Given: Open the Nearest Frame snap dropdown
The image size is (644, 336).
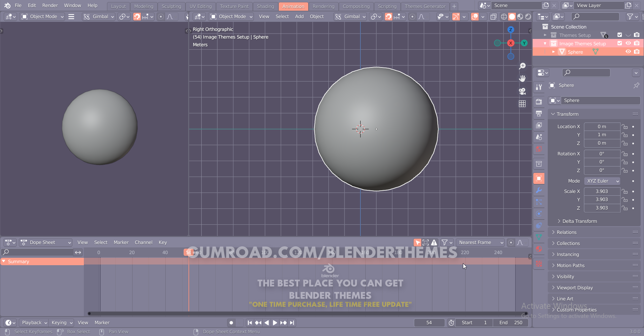Looking at the screenshot, I should click(480, 242).
